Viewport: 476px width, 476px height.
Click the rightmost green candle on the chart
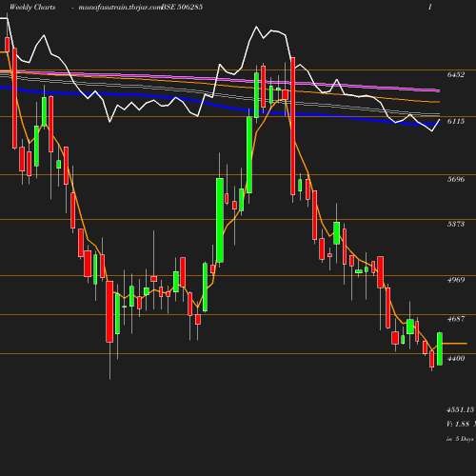[440, 348]
